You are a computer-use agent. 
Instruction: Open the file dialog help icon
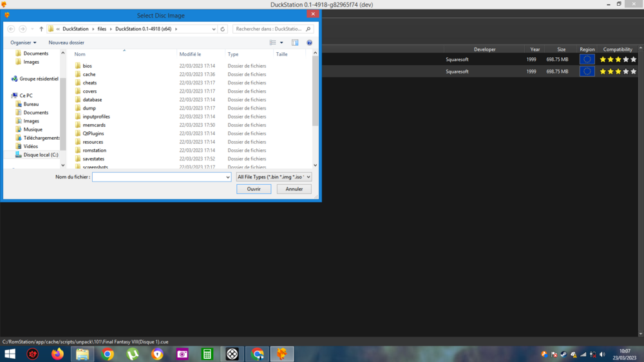(x=310, y=43)
